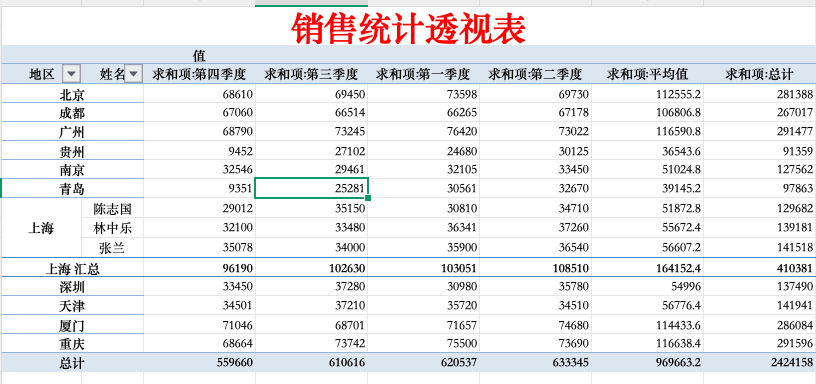Select the 厦门 row label

pyautogui.click(x=72, y=326)
